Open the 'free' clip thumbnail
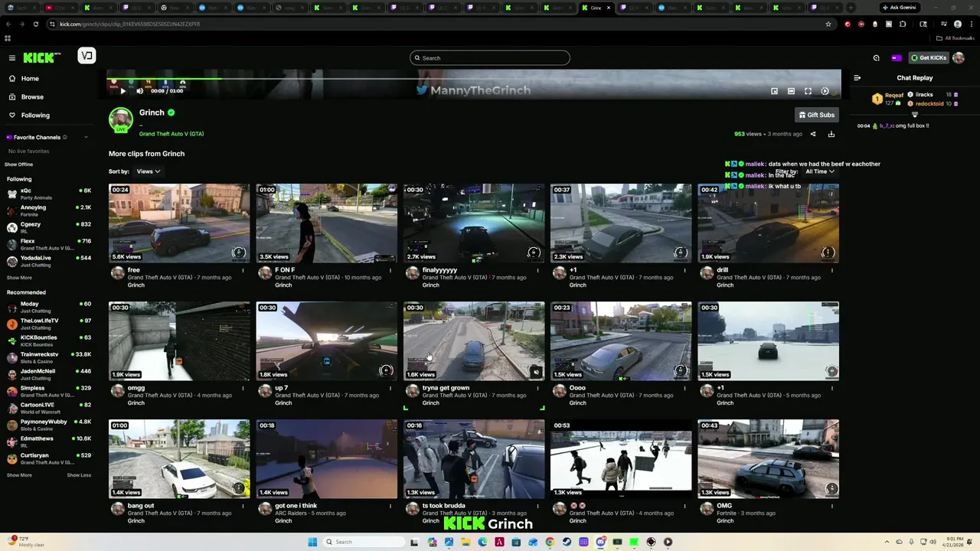Image resolution: width=980 pixels, height=551 pixels. [x=179, y=223]
